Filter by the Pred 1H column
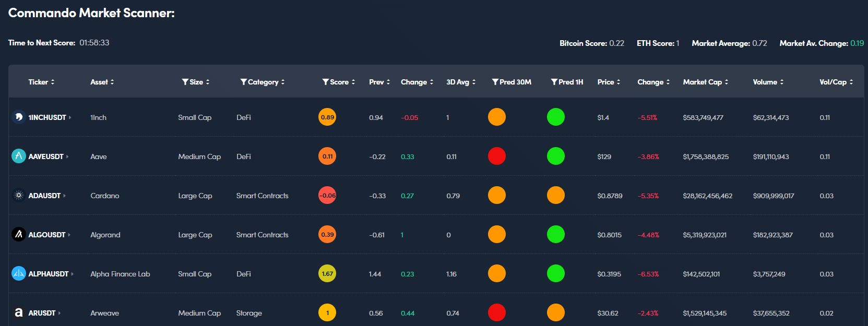868x326 pixels. click(x=554, y=82)
